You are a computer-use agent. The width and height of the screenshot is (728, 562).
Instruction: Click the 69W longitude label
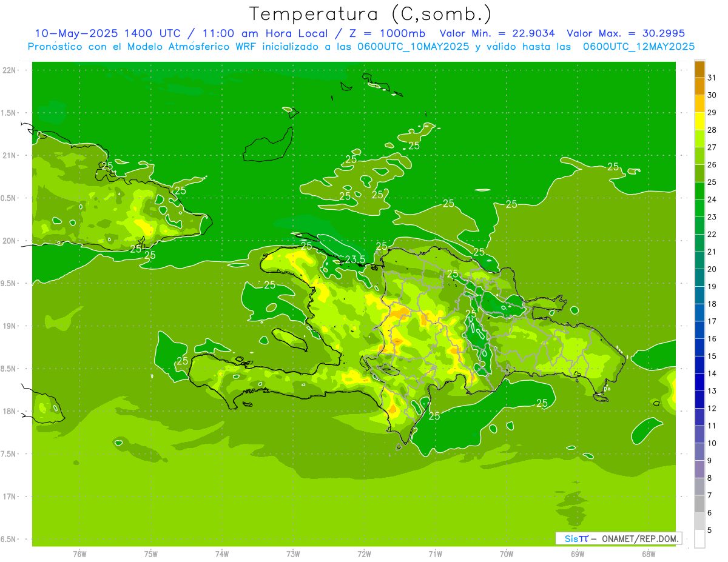(x=578, y=554)
